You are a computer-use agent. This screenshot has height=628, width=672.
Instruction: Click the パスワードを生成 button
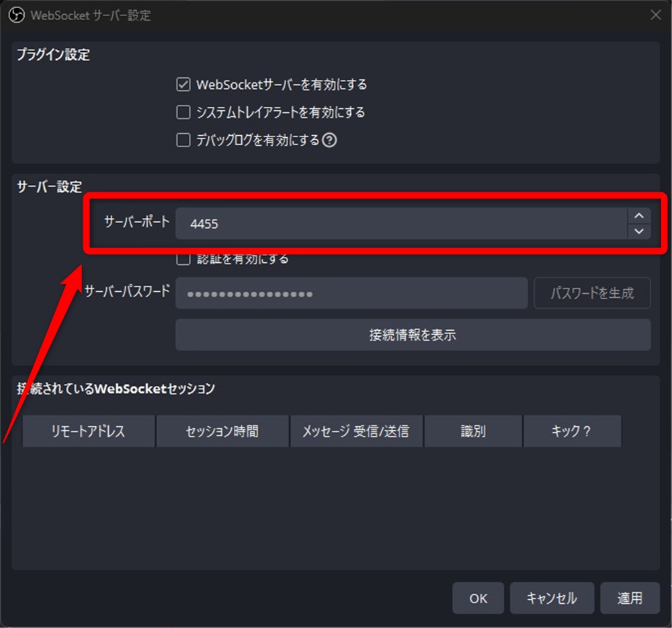pos(592,293)
